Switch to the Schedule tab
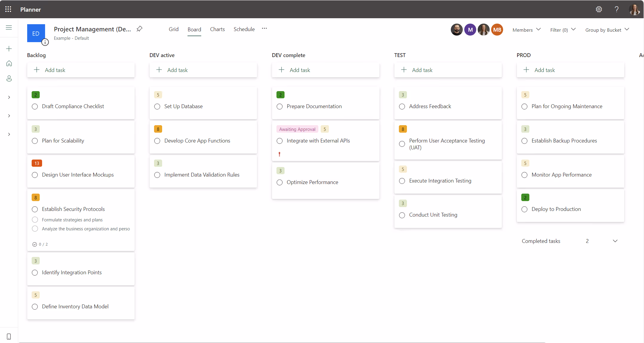Viewport: 644px width, 343px height. 244,29
